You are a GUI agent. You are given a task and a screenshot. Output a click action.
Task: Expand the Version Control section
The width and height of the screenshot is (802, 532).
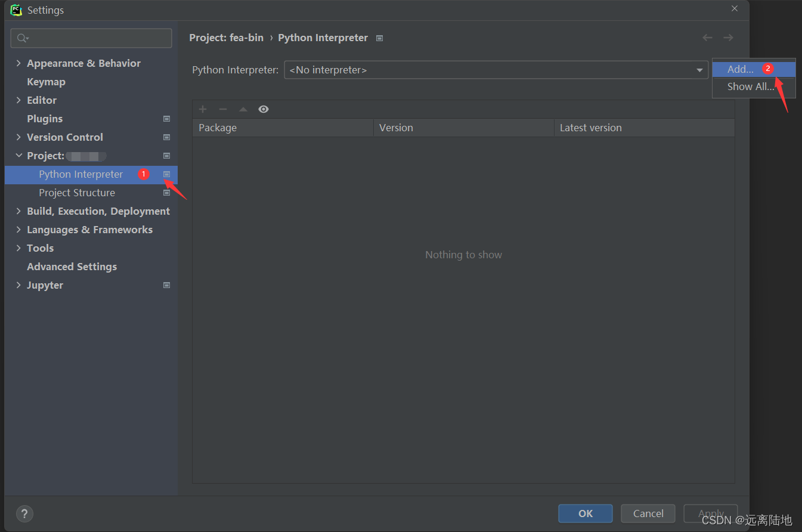click(18, 137)
